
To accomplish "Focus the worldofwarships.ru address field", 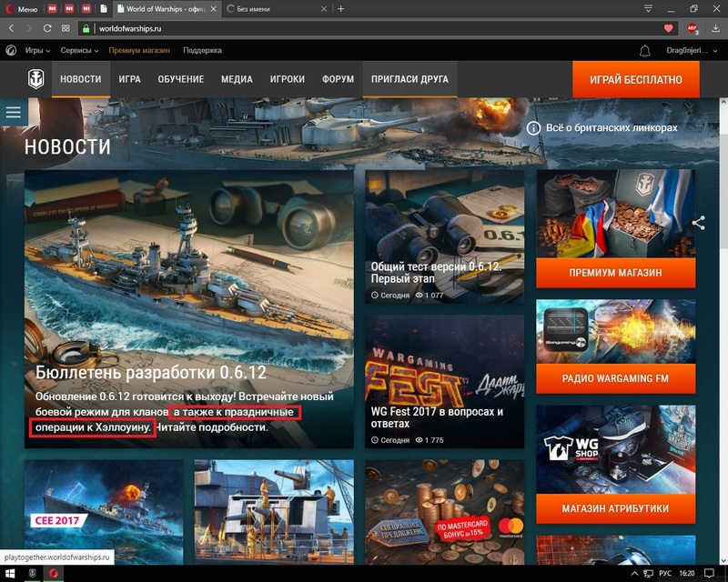I will pos(379,28).
